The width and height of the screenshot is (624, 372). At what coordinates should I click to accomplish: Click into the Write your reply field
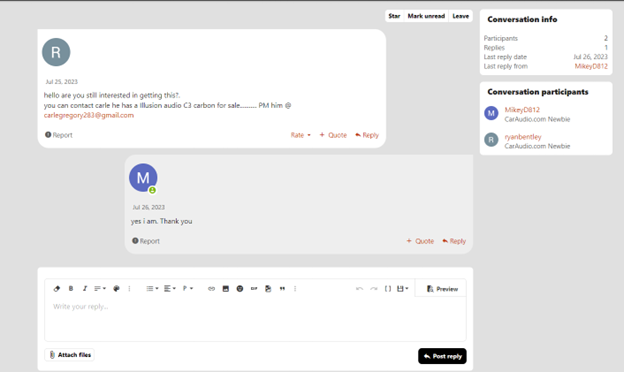[255, 318]
